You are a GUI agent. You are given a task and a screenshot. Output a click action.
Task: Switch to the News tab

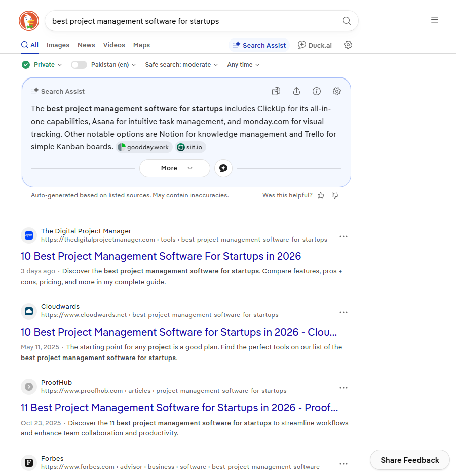tap(86, 45)
